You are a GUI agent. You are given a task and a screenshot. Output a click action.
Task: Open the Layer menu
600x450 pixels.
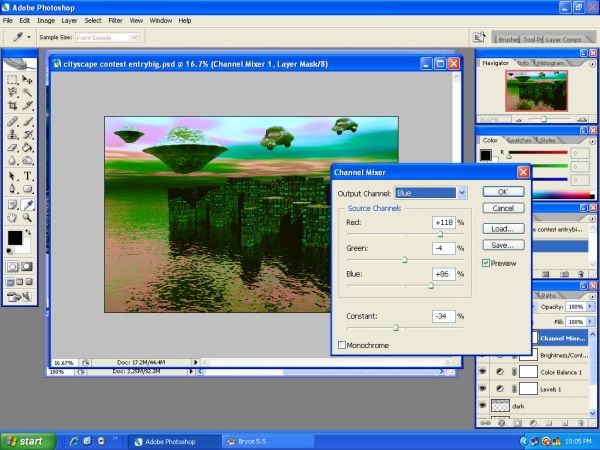[x=69, y=21]
